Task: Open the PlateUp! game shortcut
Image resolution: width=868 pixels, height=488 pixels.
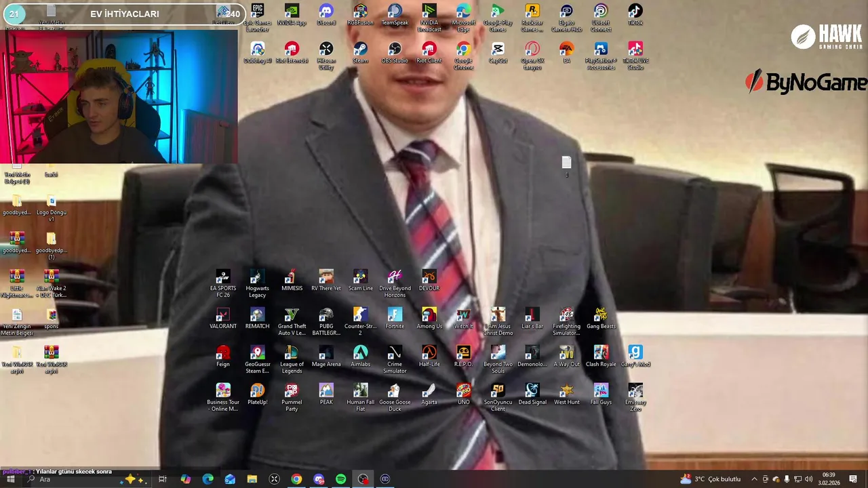Action: point(257,394)
